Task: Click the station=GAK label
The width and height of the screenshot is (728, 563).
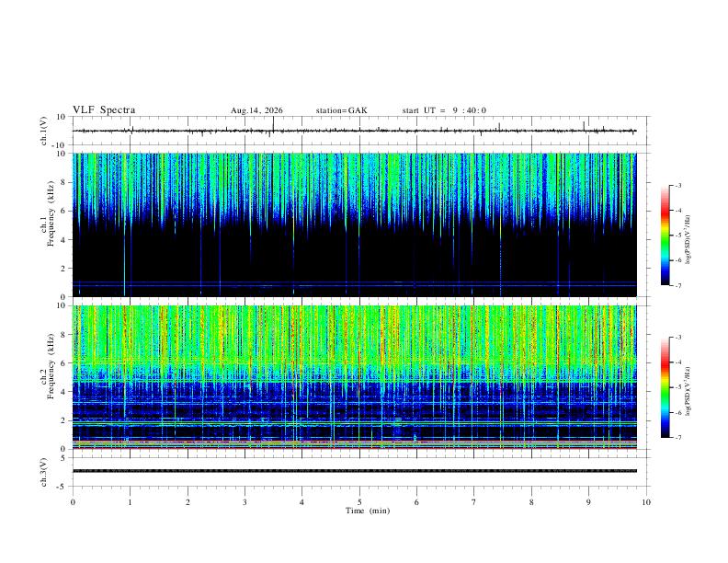Action: point(341,110)
